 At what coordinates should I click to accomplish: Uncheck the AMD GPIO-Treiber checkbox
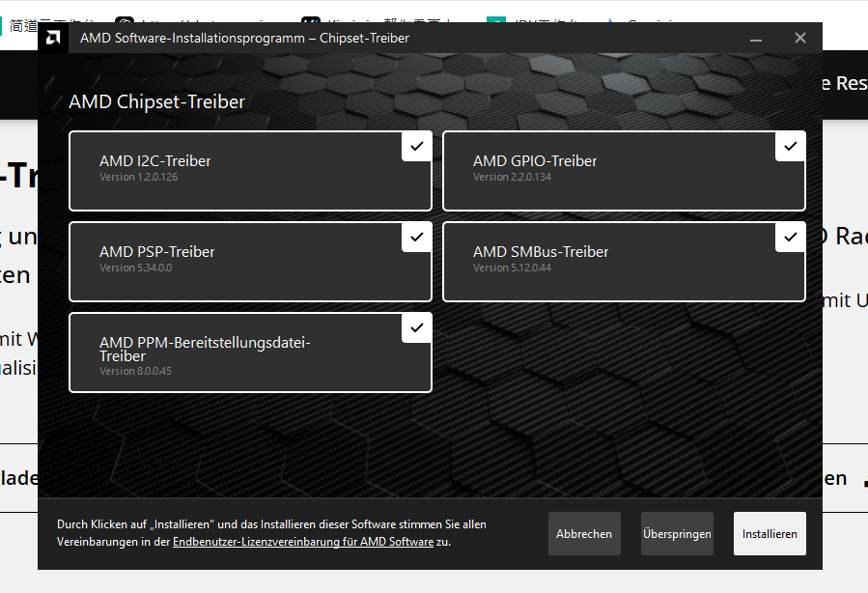tap(791, 146)
